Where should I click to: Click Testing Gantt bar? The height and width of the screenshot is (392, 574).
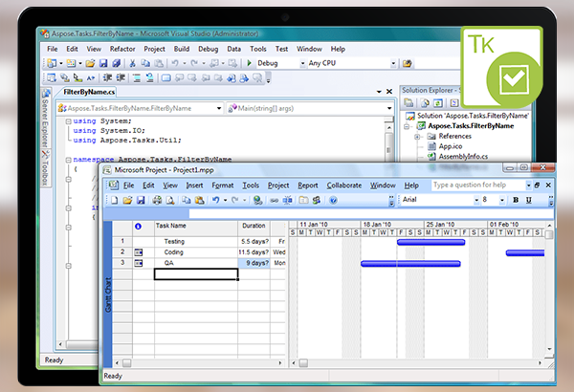[x=430, y=242]
